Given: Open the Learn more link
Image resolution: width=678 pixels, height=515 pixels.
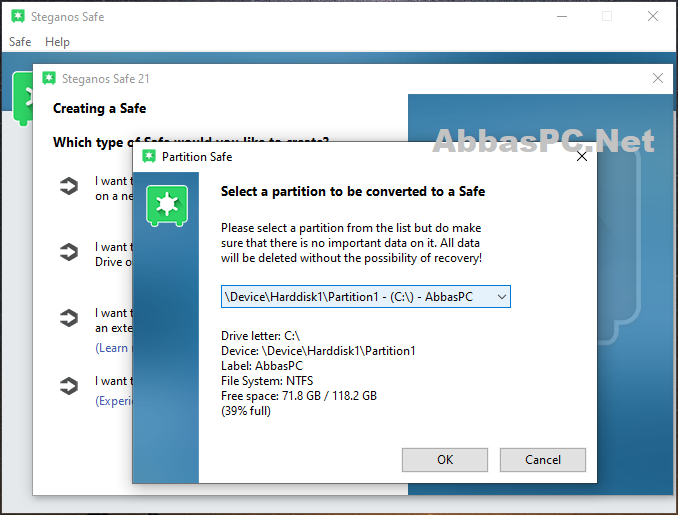Looking at the screenshot, I should [x=113, y=348].
